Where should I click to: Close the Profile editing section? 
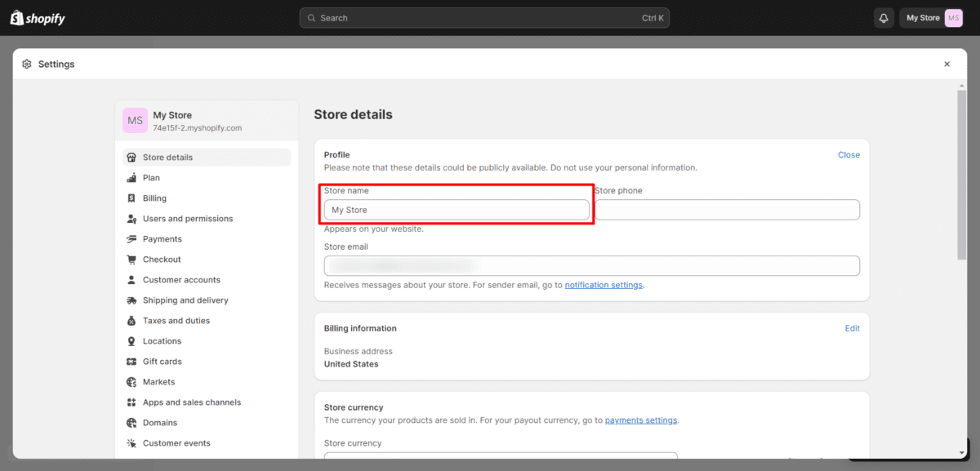point(849,154)
